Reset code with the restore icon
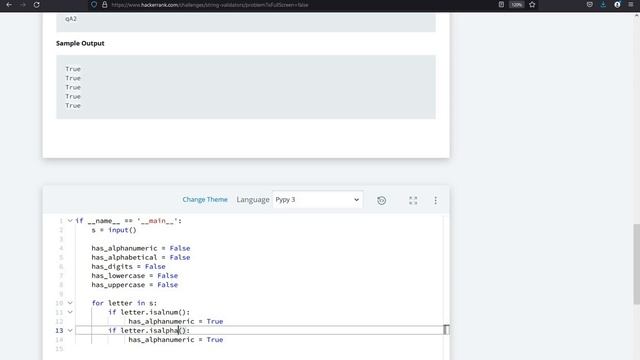The image size is (640, 360). click(x=382, y=200)
